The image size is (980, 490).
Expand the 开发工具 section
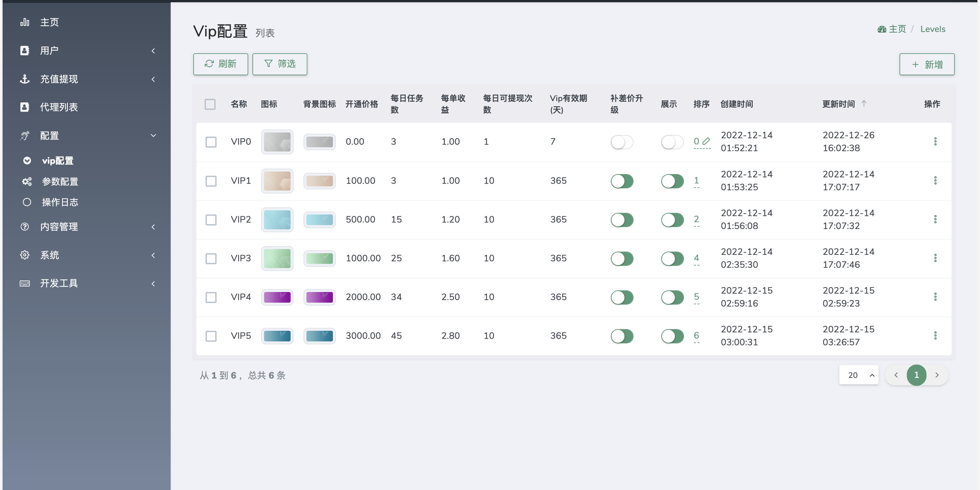pyautogui.click(x=86, y=283)
